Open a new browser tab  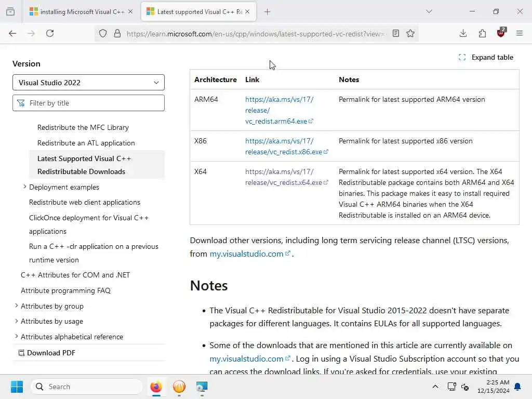(268, 12)
